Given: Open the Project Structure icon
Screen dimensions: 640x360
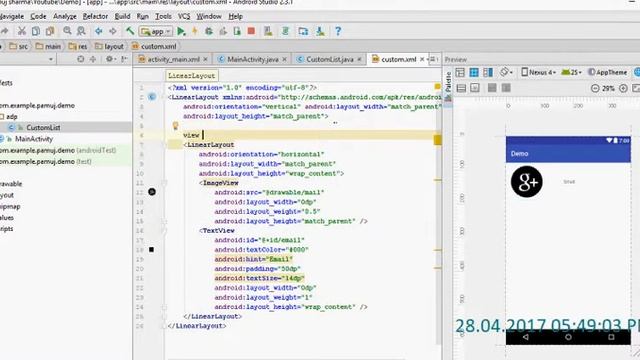Looking at the screenshot, I should point(303,31).
